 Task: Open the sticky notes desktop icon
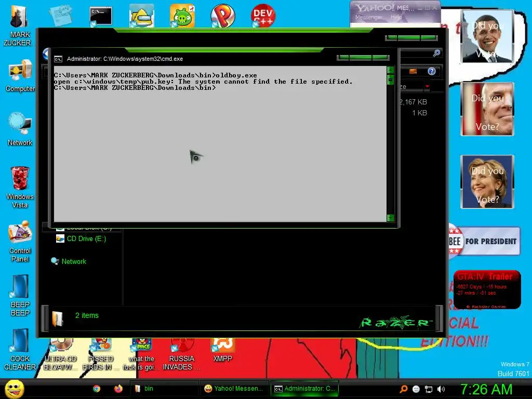coord(60,16)
